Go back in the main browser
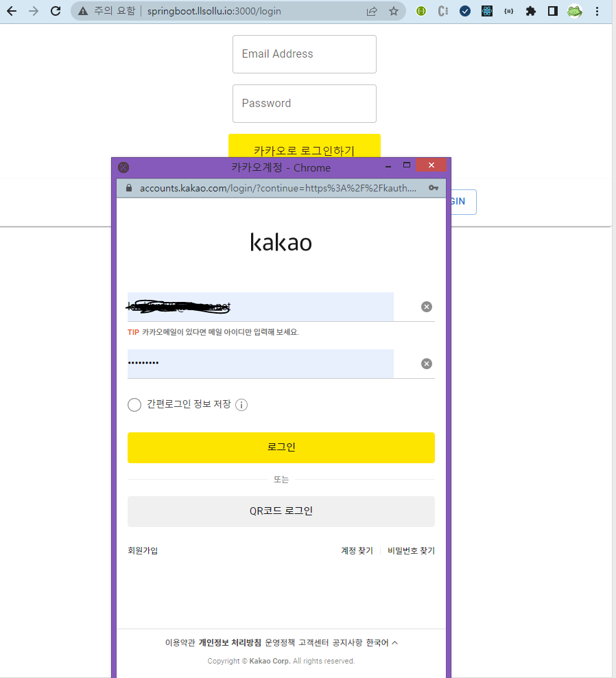 (x=12, y=11)
